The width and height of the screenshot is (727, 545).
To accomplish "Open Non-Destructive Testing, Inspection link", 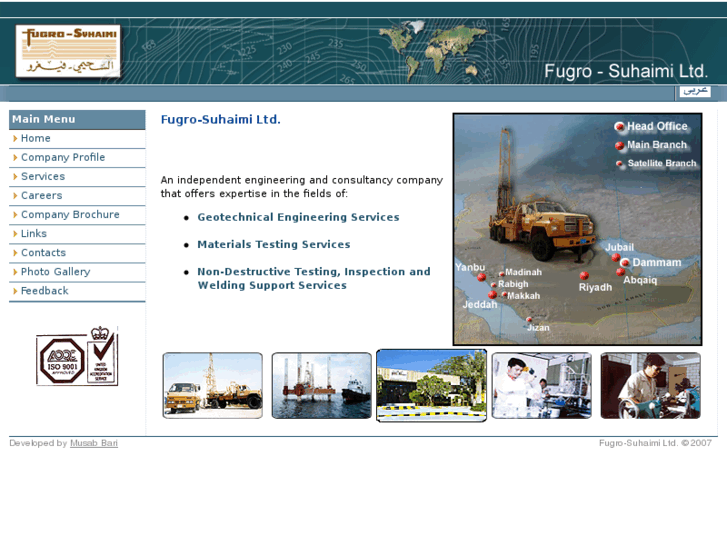I will tap(314, 278).
